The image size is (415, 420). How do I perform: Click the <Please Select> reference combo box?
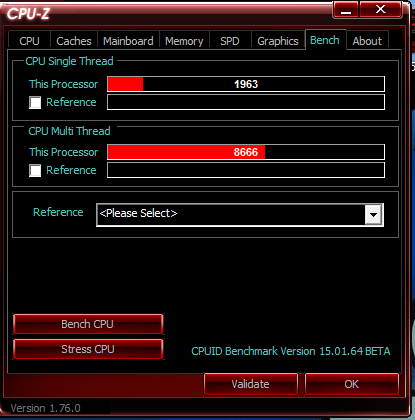pos(240,215)
